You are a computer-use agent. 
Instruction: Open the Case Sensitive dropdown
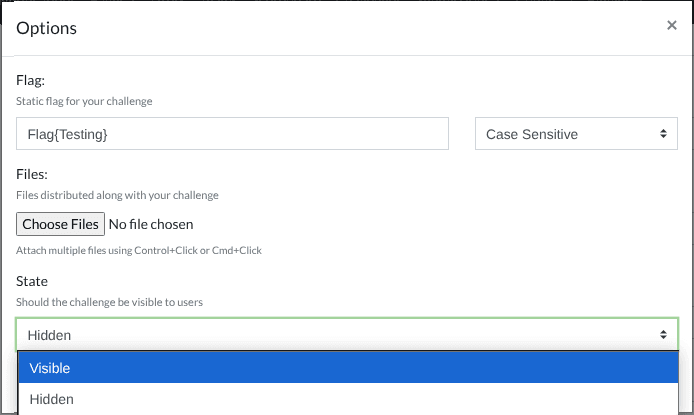click(x=576, y=134)
